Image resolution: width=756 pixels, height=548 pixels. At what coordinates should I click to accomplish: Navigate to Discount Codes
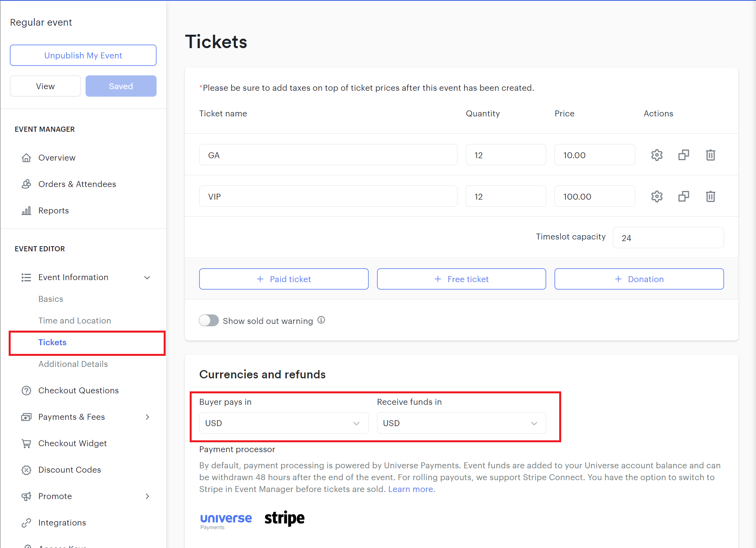click(x=69, y=470)
